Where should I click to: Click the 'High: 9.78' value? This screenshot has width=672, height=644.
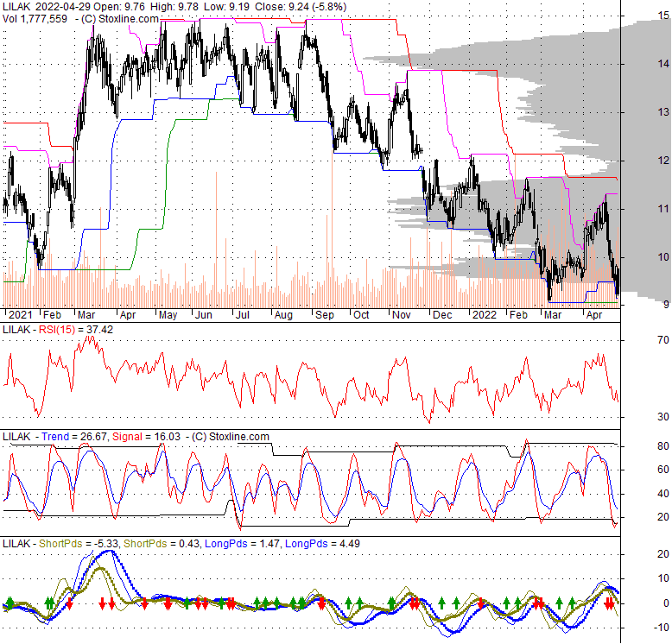point(174,7)
